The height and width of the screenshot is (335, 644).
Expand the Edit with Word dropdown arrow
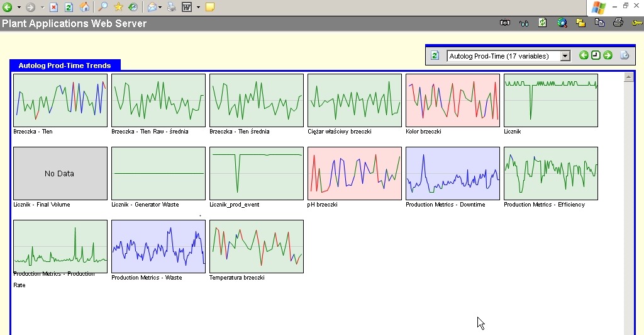198,8
